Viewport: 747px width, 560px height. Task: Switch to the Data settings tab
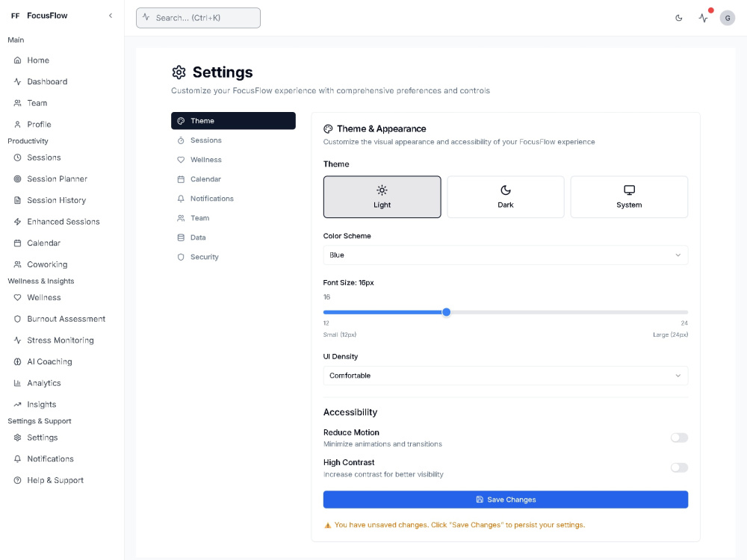(233, 237)
